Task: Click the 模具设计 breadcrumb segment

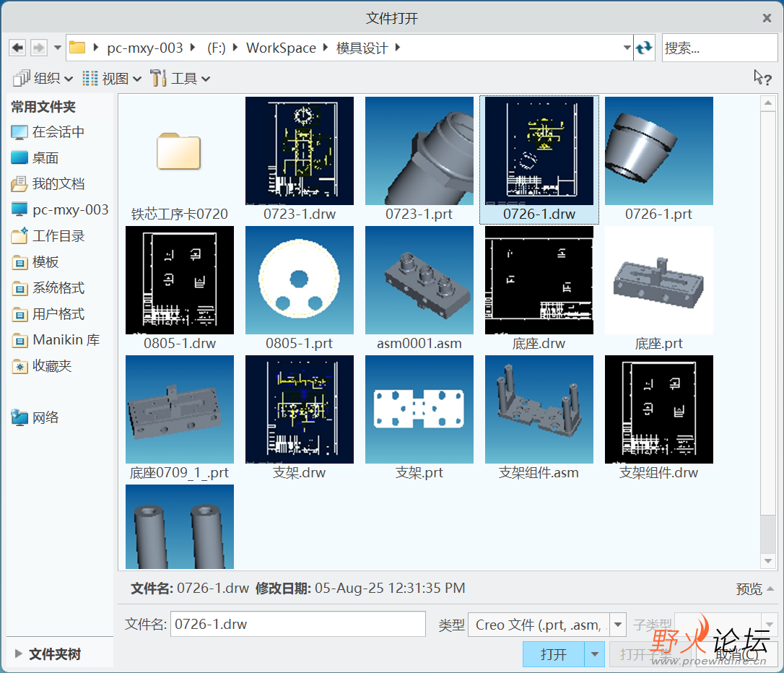Action: (362, 48)
